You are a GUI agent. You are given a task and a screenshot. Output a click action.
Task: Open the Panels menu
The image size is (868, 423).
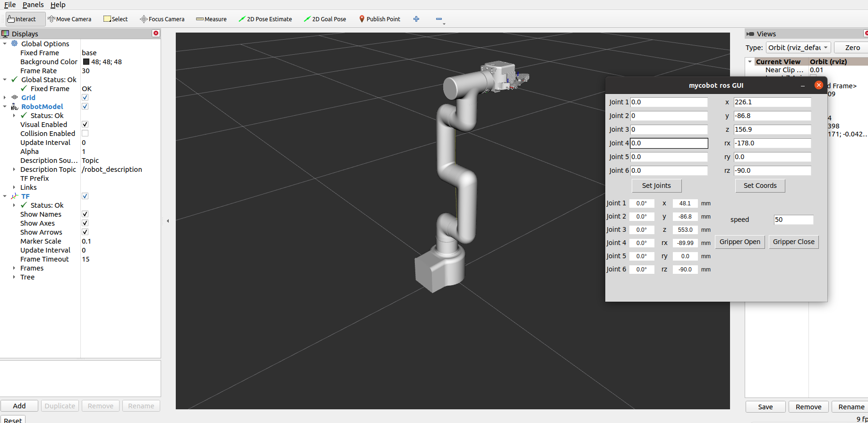pyautogui.click(x=33, y=5)
